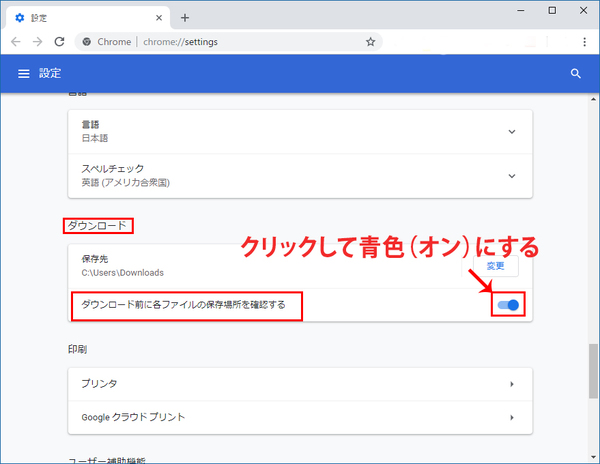The width and height of the screenshot is (600, 464).
Task: Open Chrome's three-dot menu
Action: point(583,42)
